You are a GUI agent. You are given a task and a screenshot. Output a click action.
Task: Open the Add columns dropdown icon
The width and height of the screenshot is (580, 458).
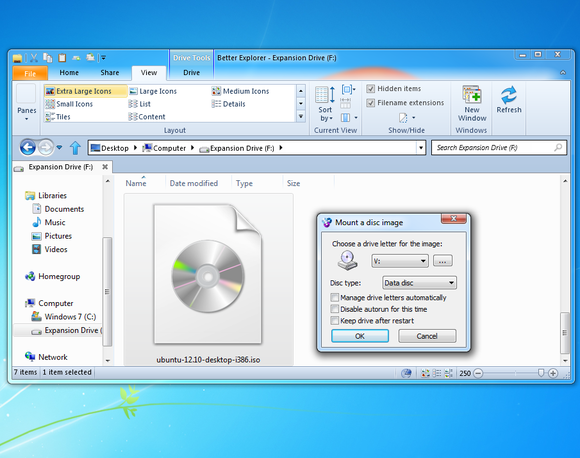pyautogui.click(x=348, y=118)
